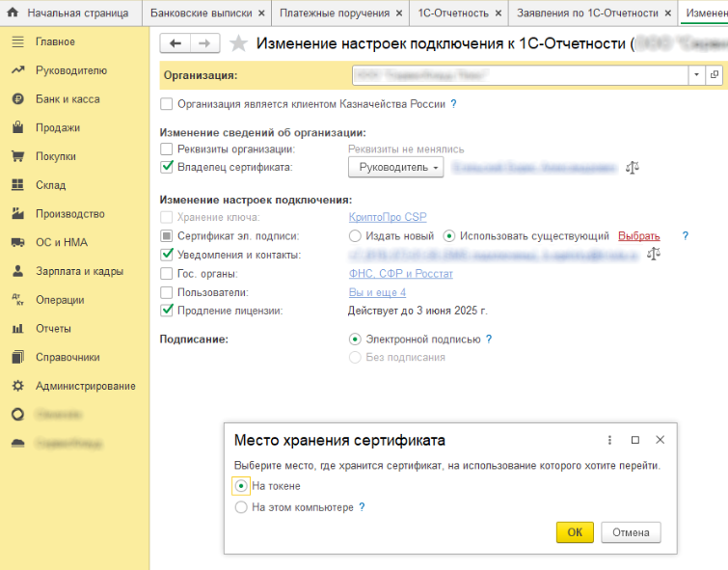Uncheck the Продление лицензии checkbox
This screenshot has height=570, width=728.
coord(166,311)
